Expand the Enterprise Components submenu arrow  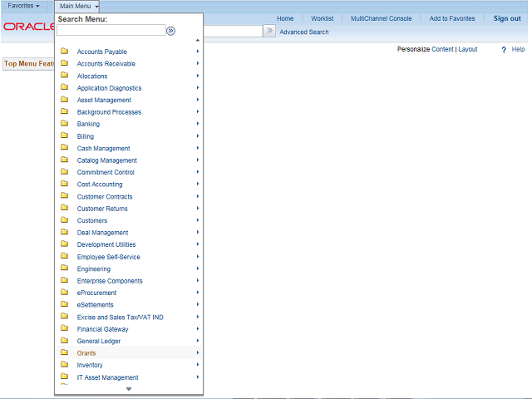coord(198,281)
